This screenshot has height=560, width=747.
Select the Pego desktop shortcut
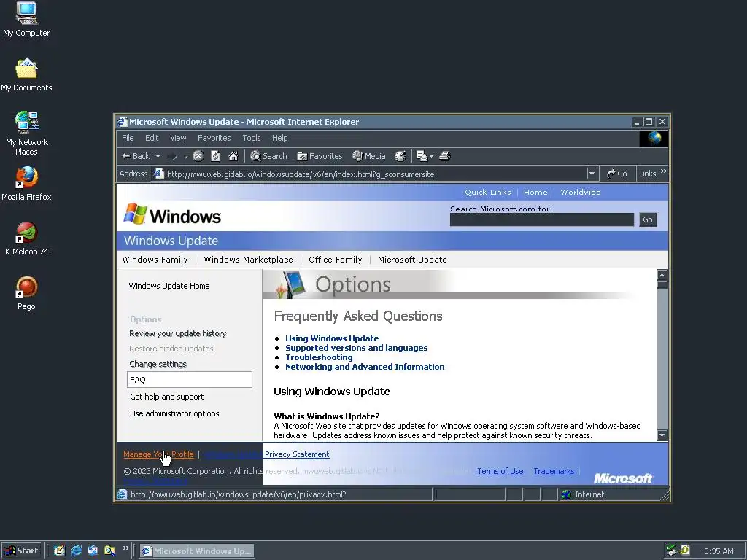[26, 293]
